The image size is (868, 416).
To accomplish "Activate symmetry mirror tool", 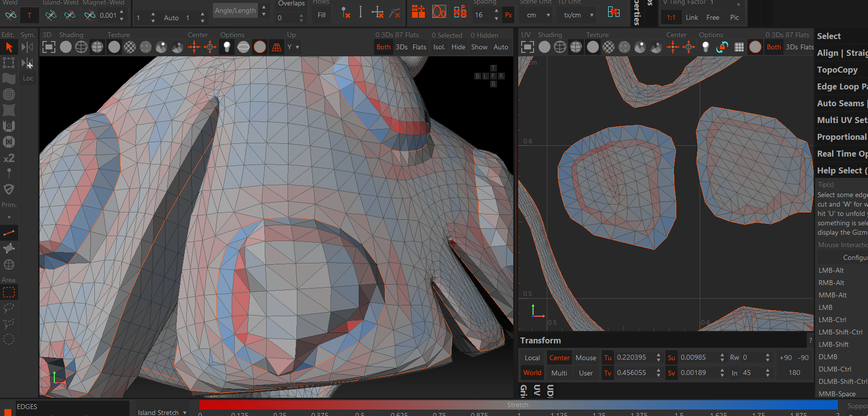I will (x=28, y=47).
